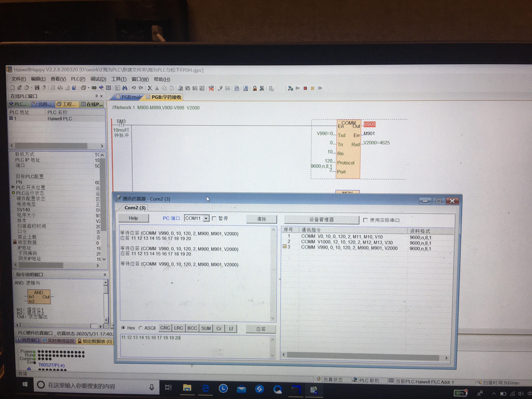
Task: Click the red Stop simulation icon
Action: [305, 88]
